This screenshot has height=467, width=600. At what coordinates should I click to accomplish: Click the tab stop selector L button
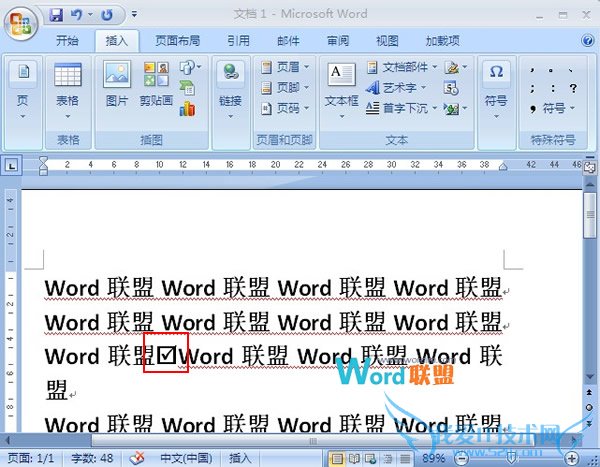click(12, 166)
